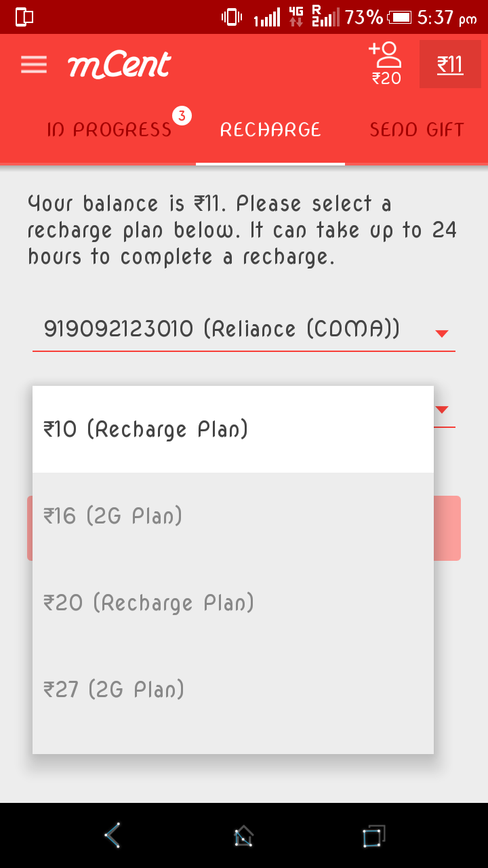Viewport: 488px width, 868px height.
Task: Choose ₹20 (Recharge Plan) option
Action: (232, 603)
